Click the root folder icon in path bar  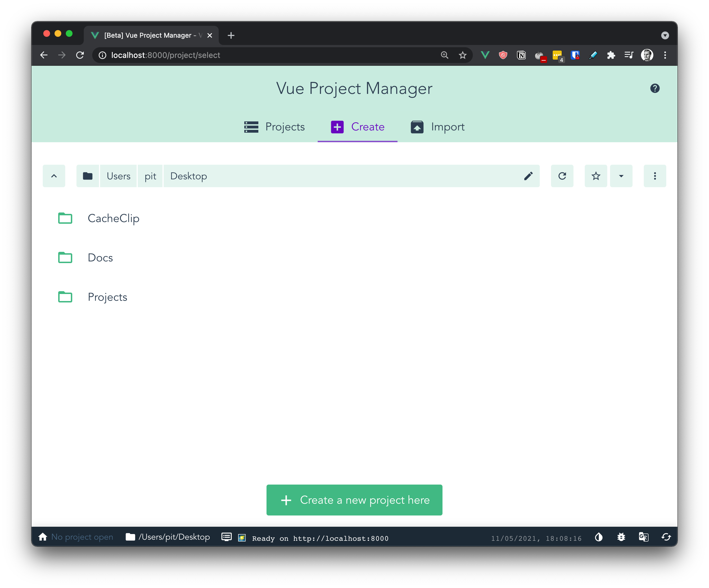click(x=88, y=176)
